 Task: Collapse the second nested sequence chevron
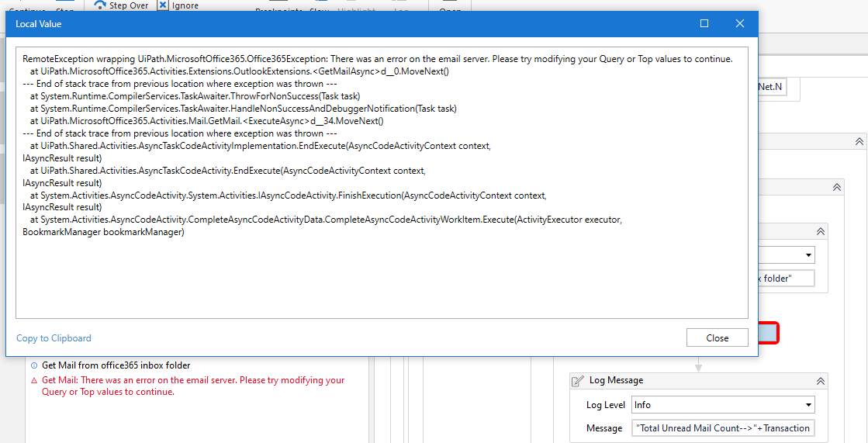pyautogui.click(x=837, y=187)
